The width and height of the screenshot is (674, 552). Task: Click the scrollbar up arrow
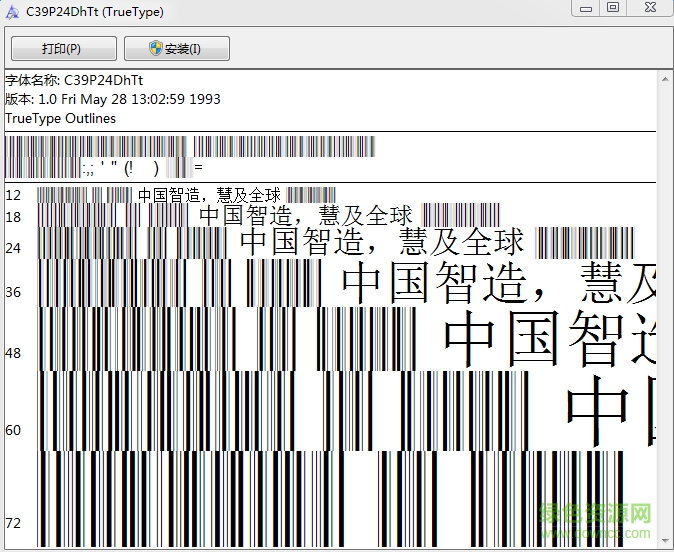[665, 79]
